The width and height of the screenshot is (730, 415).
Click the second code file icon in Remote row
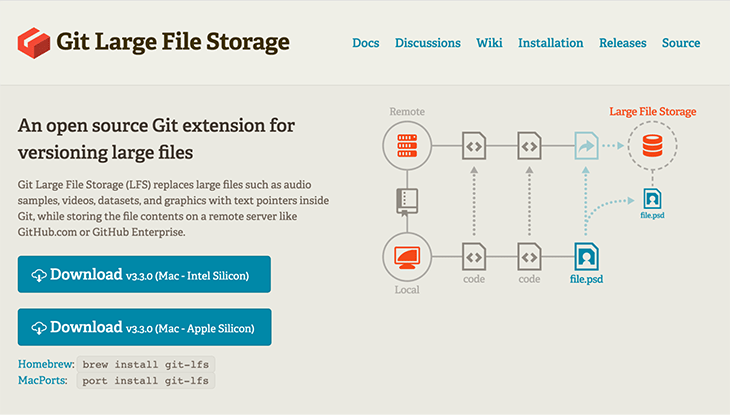pyautogui.click(x=529, y=146)
